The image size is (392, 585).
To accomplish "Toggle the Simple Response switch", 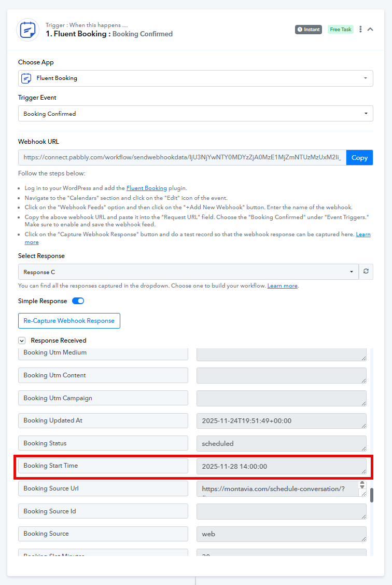I will pos(78,301).
